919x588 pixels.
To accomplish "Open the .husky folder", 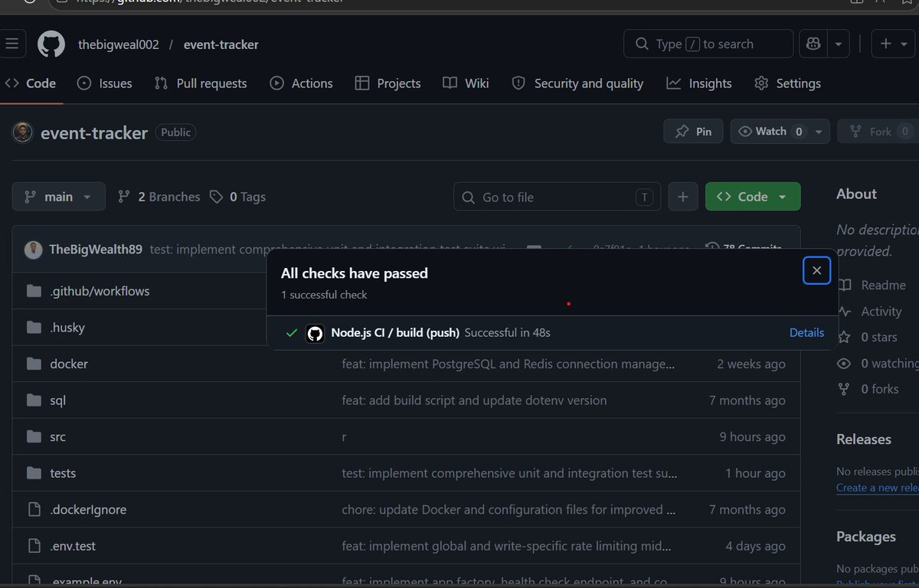I will [x=67, y=327].
